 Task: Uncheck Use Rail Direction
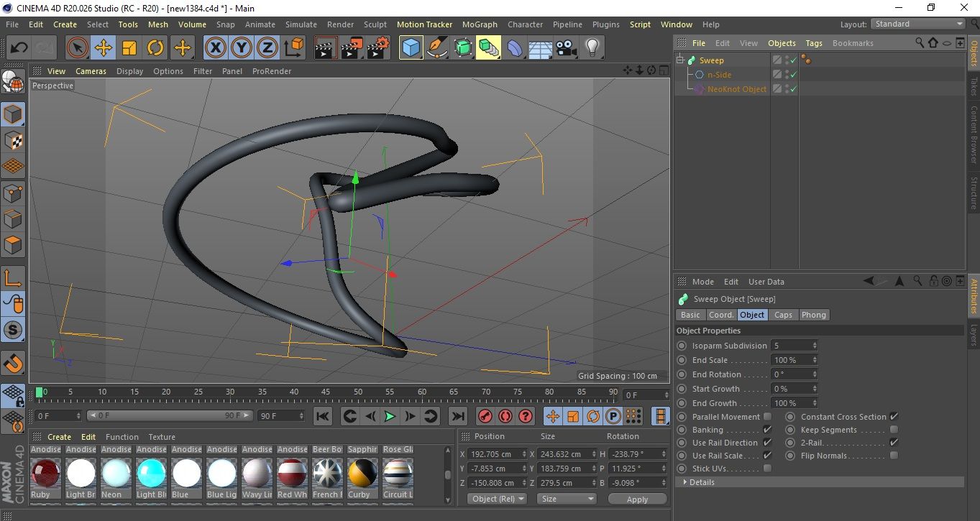tap(767, 443)
